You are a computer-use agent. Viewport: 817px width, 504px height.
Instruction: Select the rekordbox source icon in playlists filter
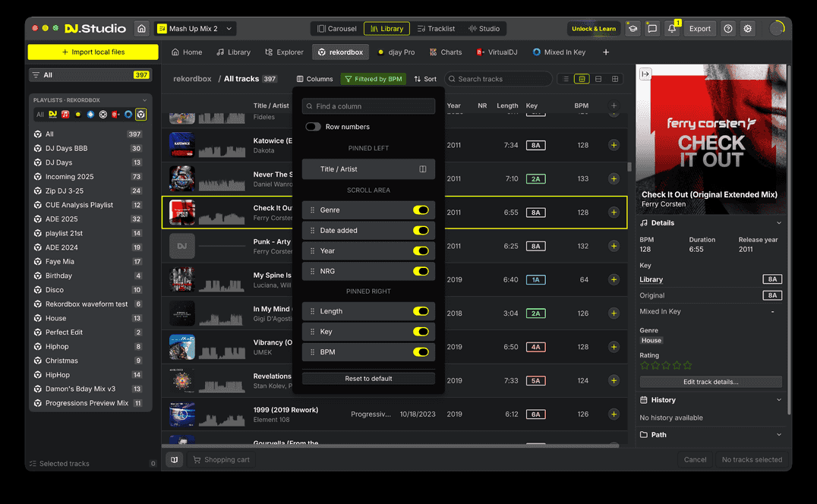[x=140, y=114]
